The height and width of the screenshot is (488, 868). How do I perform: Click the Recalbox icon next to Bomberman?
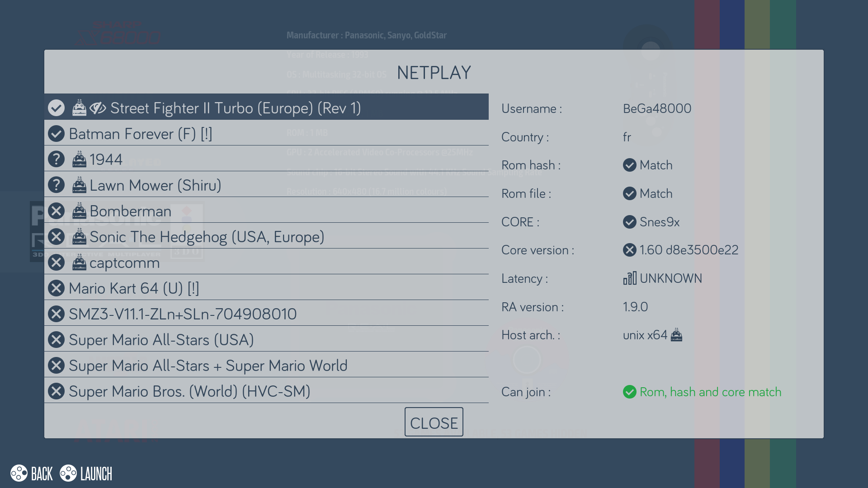click(x=79, y=211)
